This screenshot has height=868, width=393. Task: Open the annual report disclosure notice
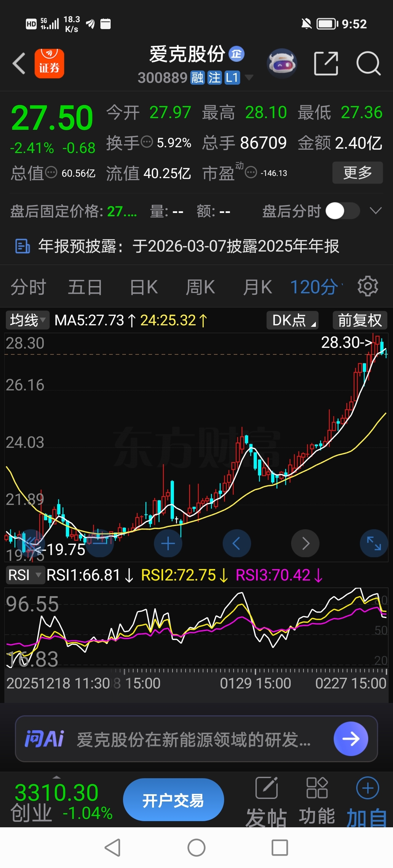[196, 246]
